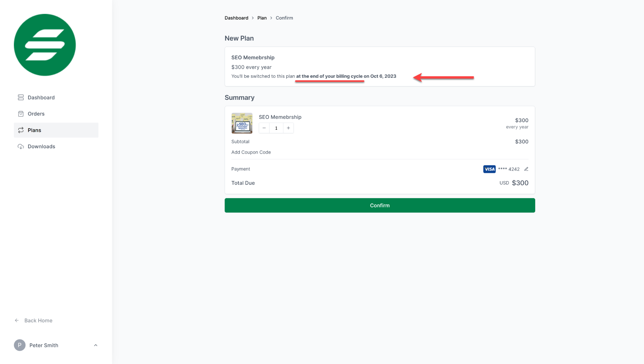Click the Add Coupon Code link
The image size is (644, 364).
point(251,152)
